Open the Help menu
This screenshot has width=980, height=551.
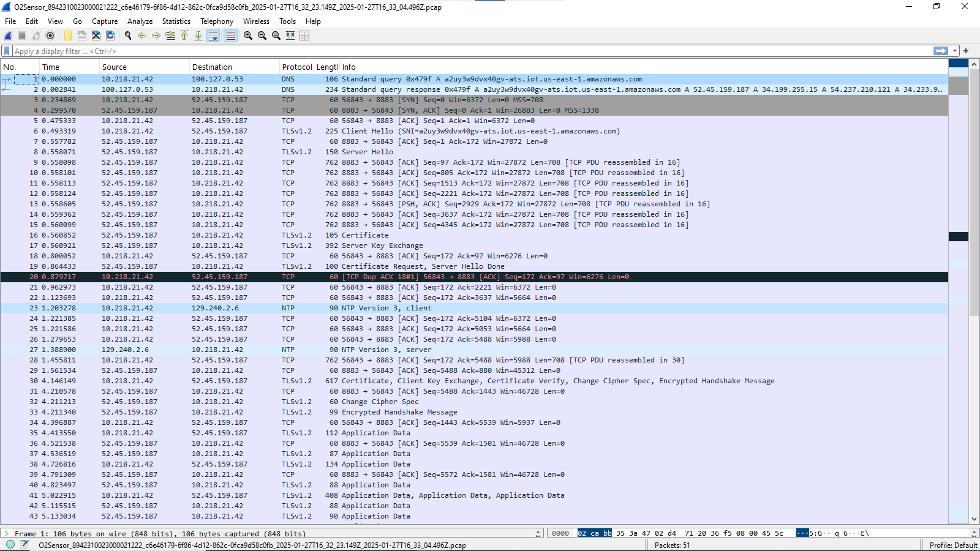pos(313,21)
